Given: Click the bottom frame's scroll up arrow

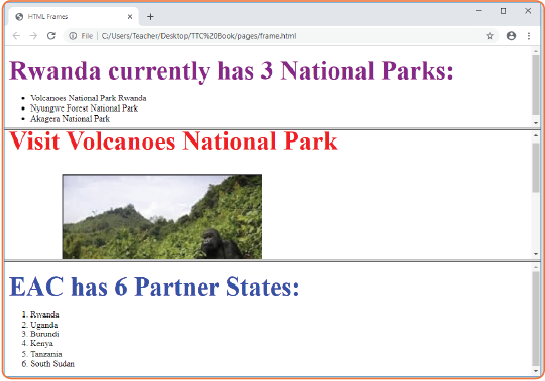Looking at the screenshot, I should (536, 267).
